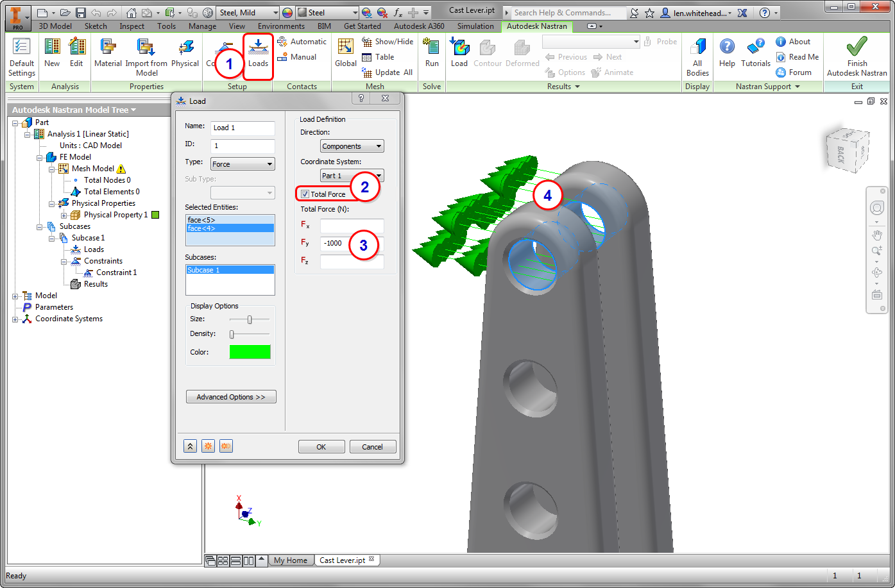Click the collapse double-chevron button in Load dialog
The height and width of the screenshot is (588, 895).
click(190, 447)
